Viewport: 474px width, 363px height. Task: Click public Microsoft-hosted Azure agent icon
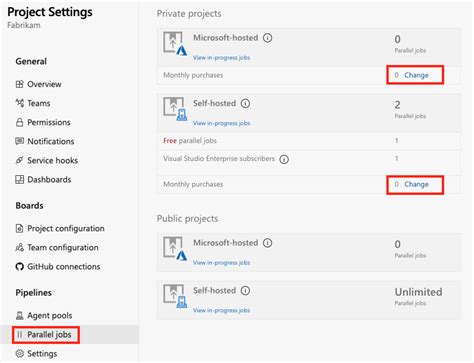click(175, 249)
